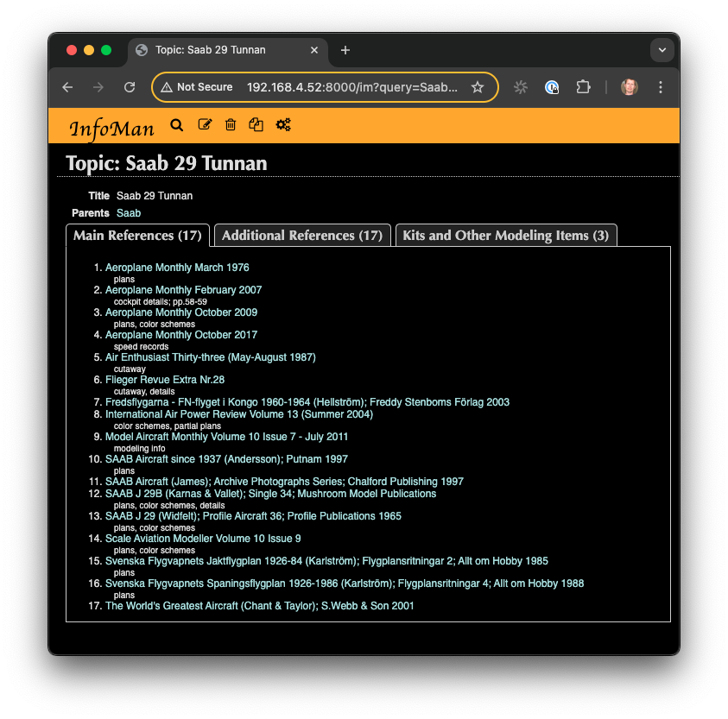
Task: Bookmark this page with the star icon
Action: (478, 87)
